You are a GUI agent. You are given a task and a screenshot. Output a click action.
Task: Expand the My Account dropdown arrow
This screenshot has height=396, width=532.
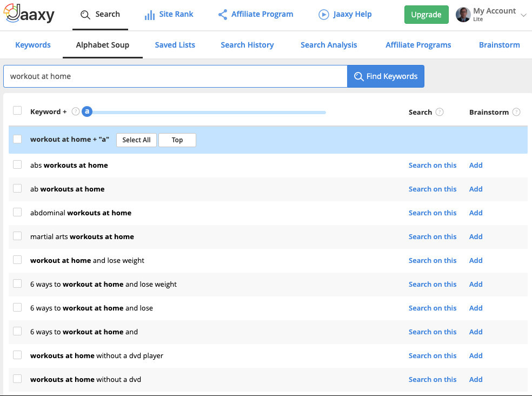(523, 15)
